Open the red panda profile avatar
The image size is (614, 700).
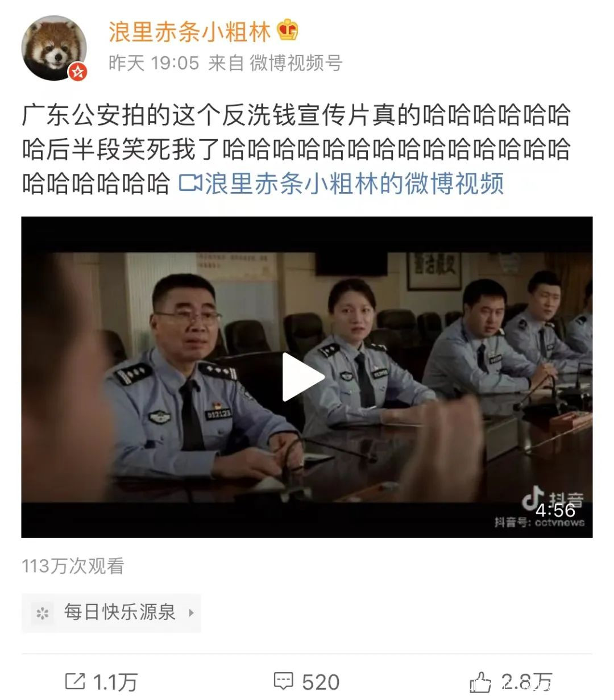coord(54,48)
